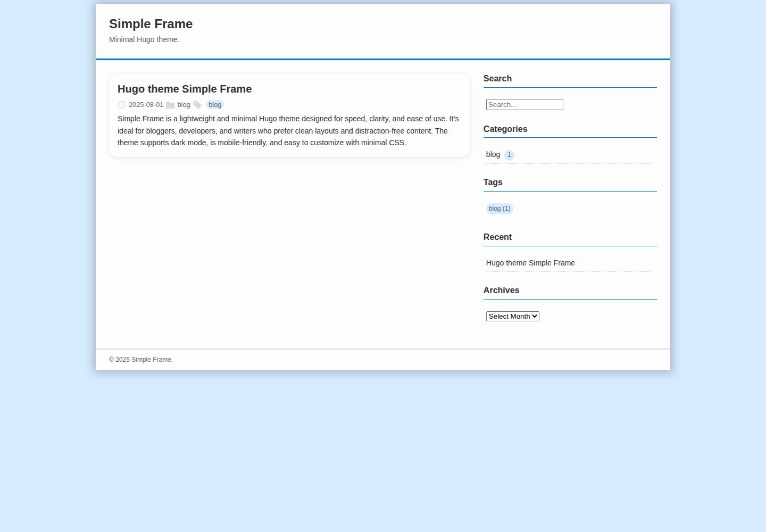Click the clock icon beside the post date
The height and width of the screenshot is (532, 766).
122,105
